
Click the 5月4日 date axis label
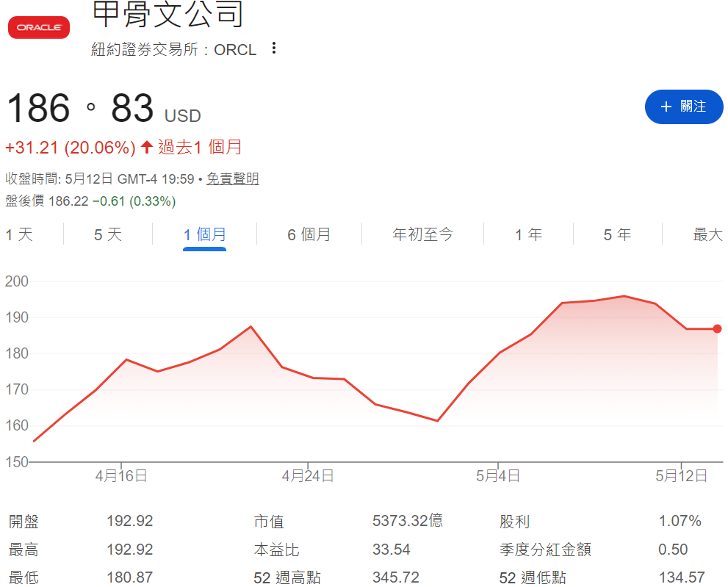pos(498,476)
